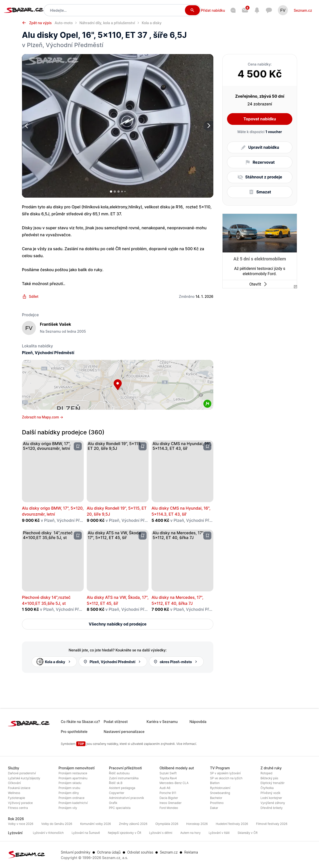Bookmark the Alu disky Rondell 19" listing

pyautogui.click(x=143, y=446)
